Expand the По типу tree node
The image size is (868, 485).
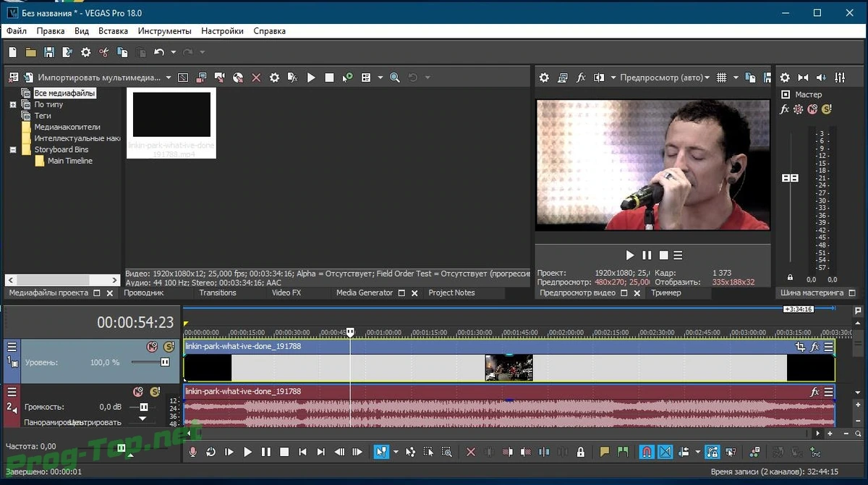pyautogui.click(x=13, y=105)
